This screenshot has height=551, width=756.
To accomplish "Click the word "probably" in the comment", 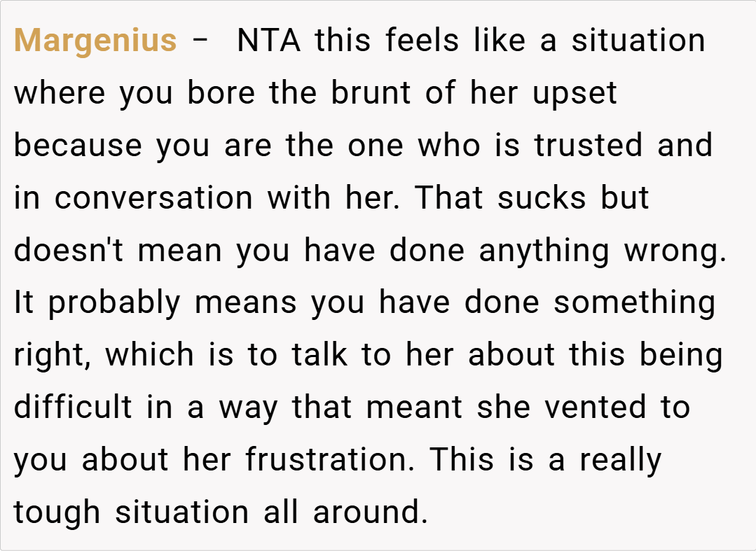I will [114, 305].
